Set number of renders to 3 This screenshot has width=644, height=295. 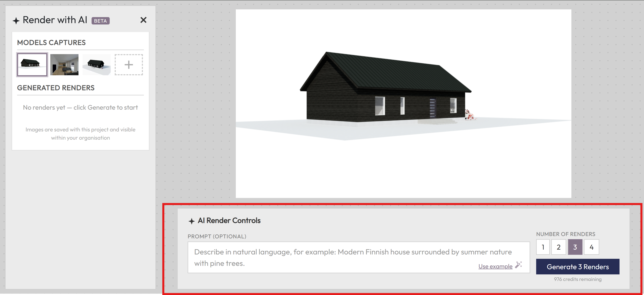pos(575,247)
